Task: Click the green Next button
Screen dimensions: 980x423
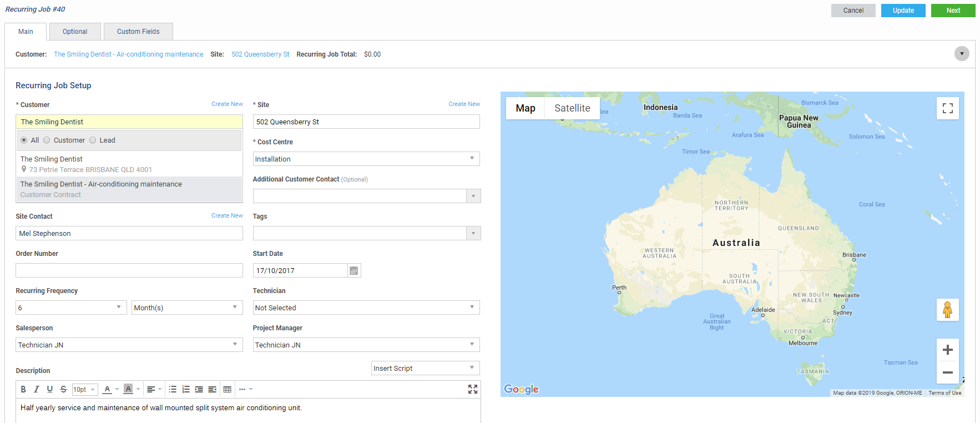Action: 953,11
